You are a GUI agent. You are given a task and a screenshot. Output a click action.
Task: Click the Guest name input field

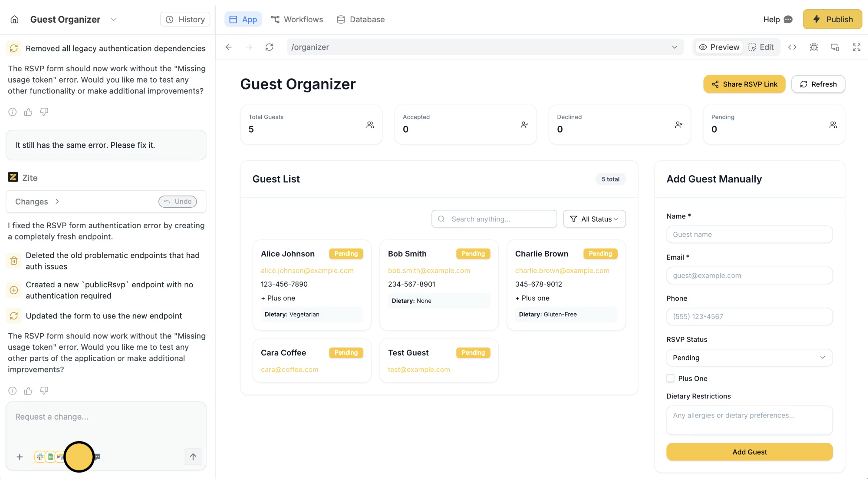[x=749, y=234]
